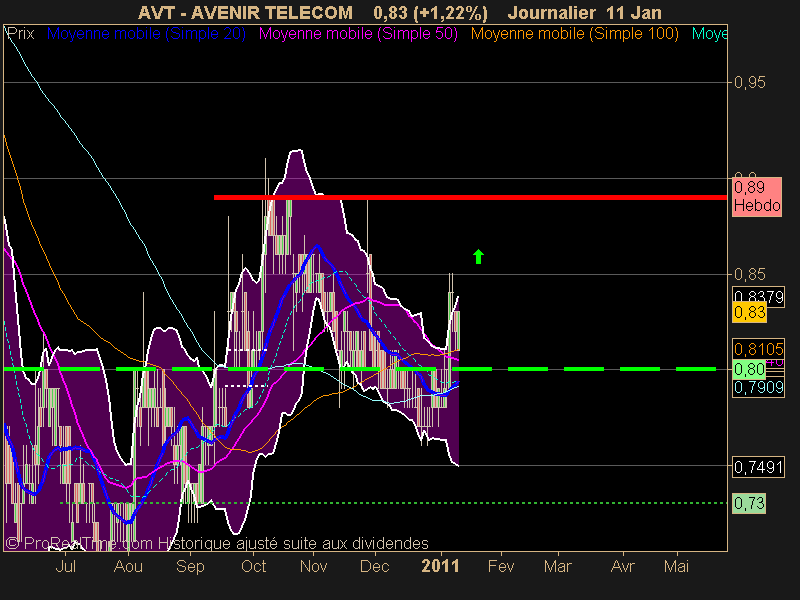The height and width of the screenshot is (600, 800).
Task: Select Moyenne mobile (Simple 20) legend
Action: click(x=146, y=34)
